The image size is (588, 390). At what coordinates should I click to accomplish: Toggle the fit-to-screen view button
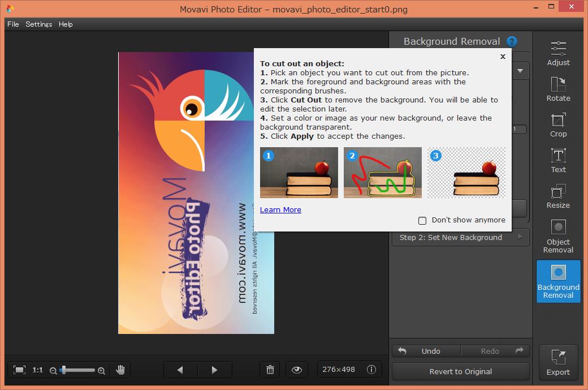click(x=20, y=370)
